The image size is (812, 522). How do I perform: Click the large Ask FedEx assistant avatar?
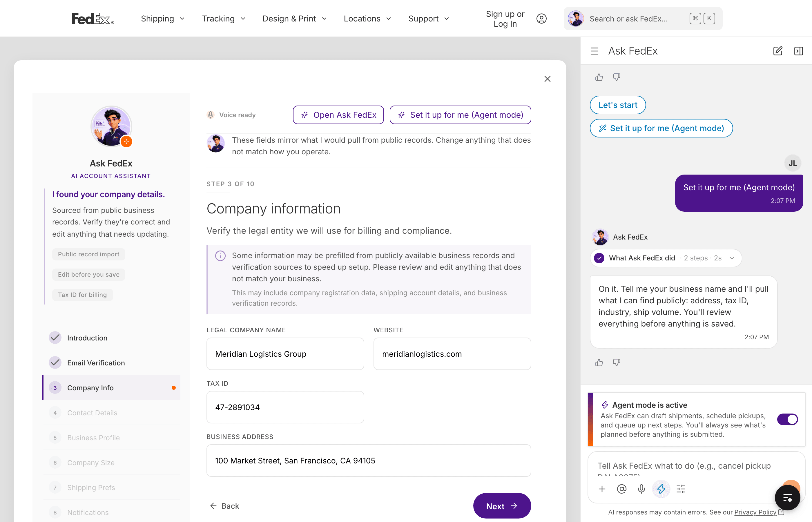pyautogui.click(x=111, y=126)
